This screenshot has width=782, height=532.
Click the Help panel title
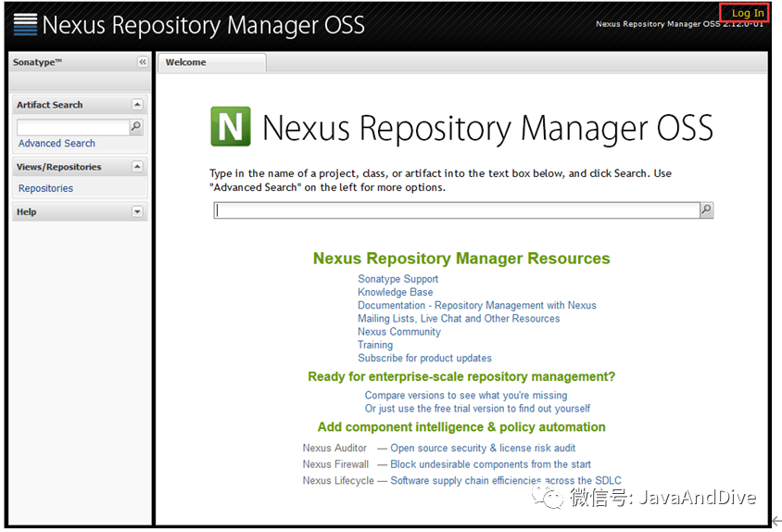tap(27, 211)
